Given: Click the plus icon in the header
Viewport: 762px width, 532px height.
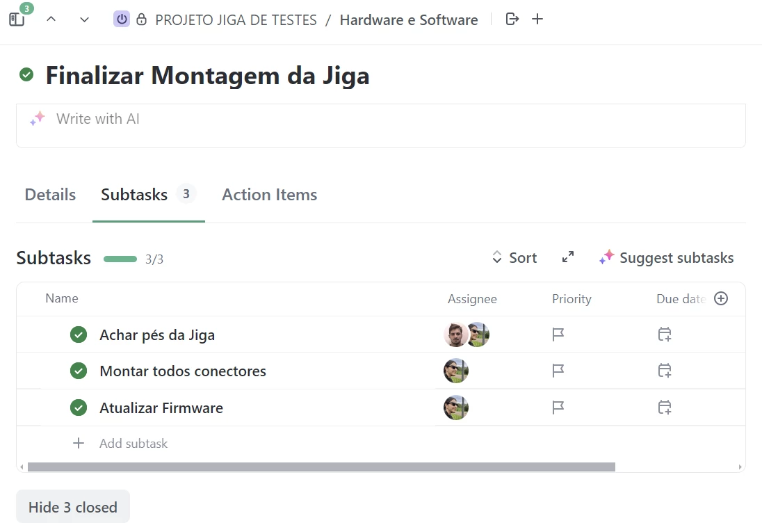Looking at the screenshot, I should point(537,19).
